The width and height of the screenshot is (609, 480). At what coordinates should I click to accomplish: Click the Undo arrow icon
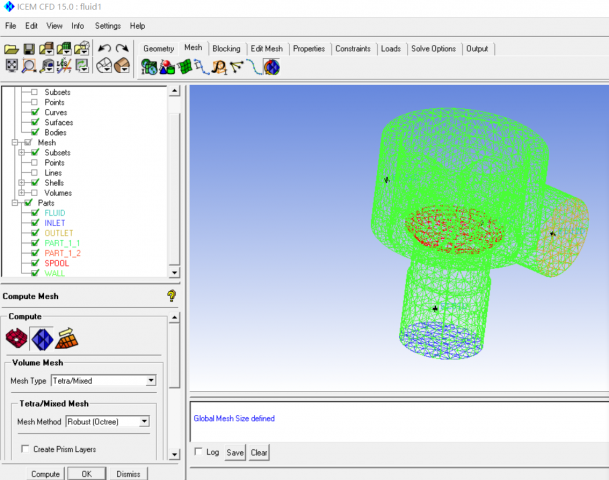click(104, 48)
